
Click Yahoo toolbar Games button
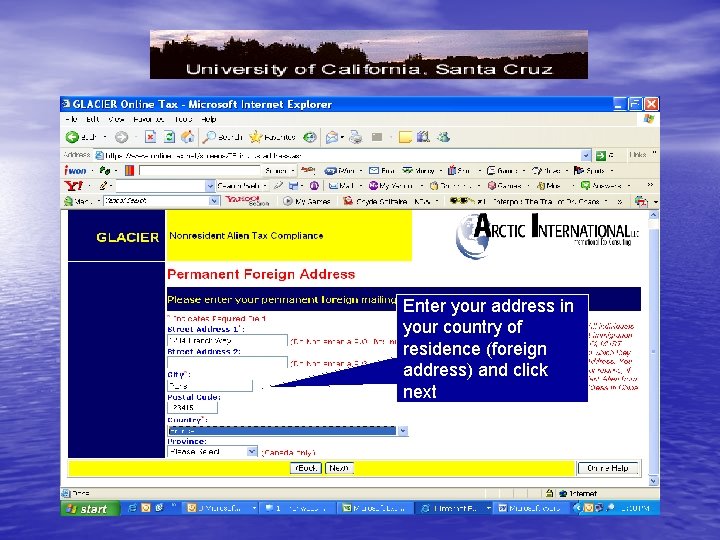click(x=504, y=186)
